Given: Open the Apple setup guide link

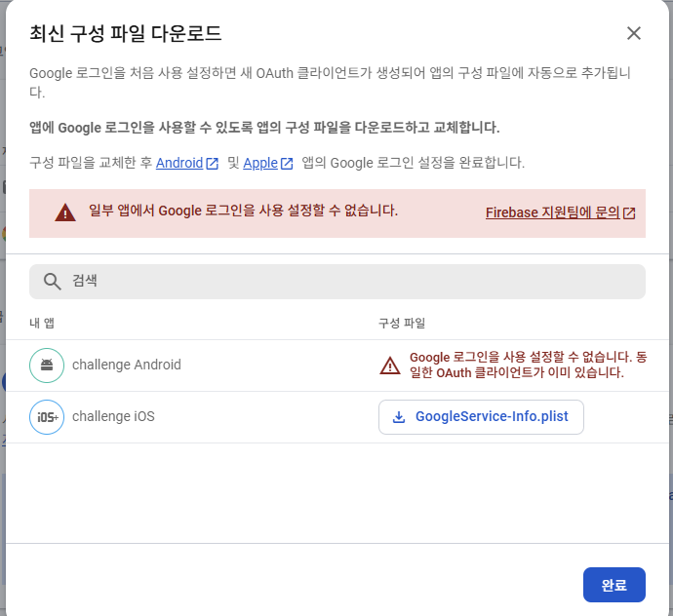Looking at the screenshot, I should (x=268, y=163).
